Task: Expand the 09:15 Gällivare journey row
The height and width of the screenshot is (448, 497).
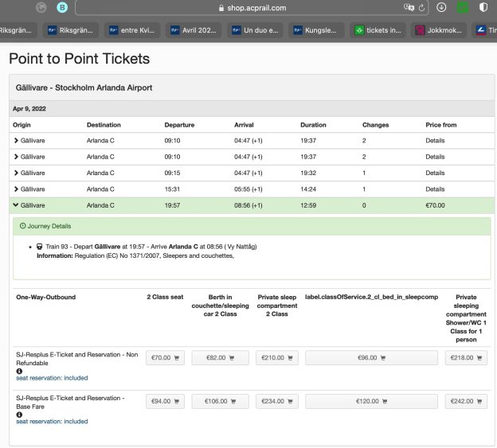Action: (16, 173)
